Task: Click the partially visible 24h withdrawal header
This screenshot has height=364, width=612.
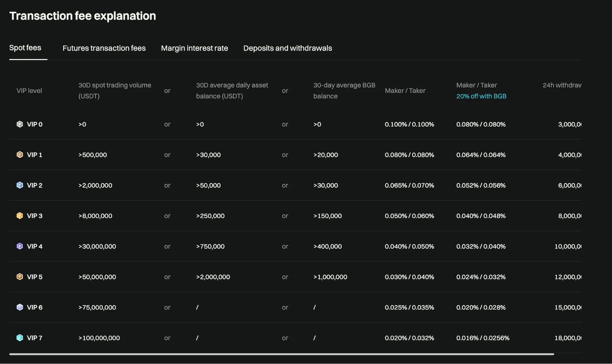Action: pos(561,85)
